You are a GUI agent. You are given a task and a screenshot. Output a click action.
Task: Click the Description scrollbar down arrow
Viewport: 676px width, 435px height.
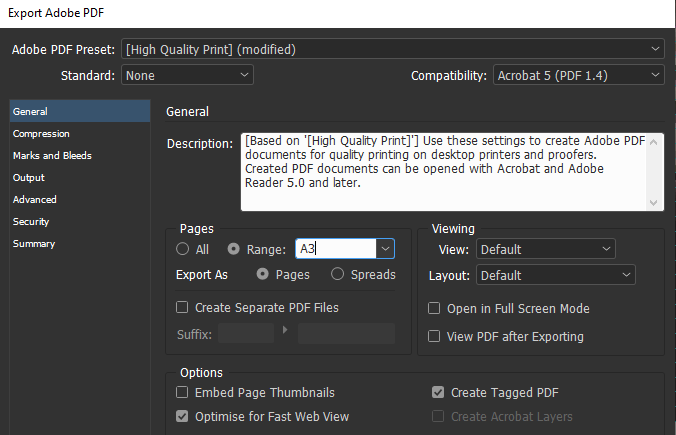[654, 203]
